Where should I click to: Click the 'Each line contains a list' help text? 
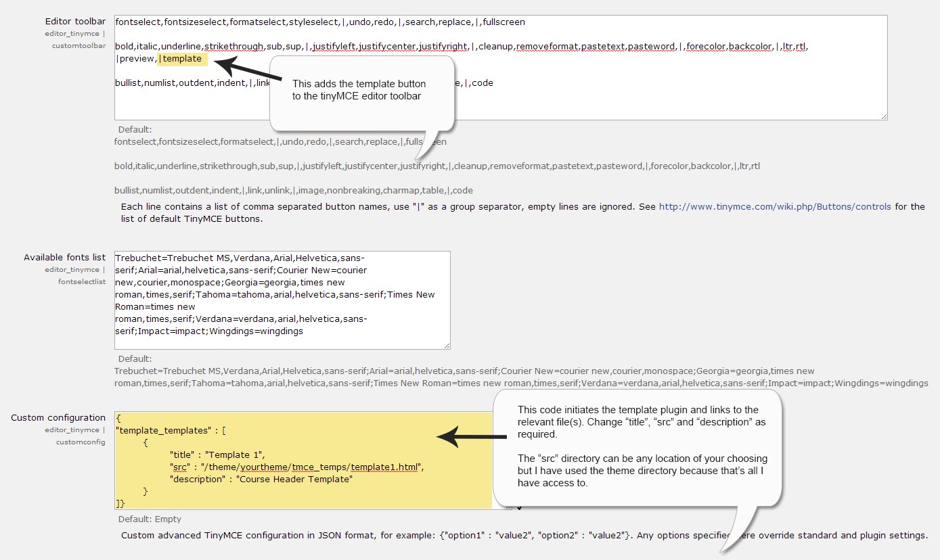tap(522, 213)
